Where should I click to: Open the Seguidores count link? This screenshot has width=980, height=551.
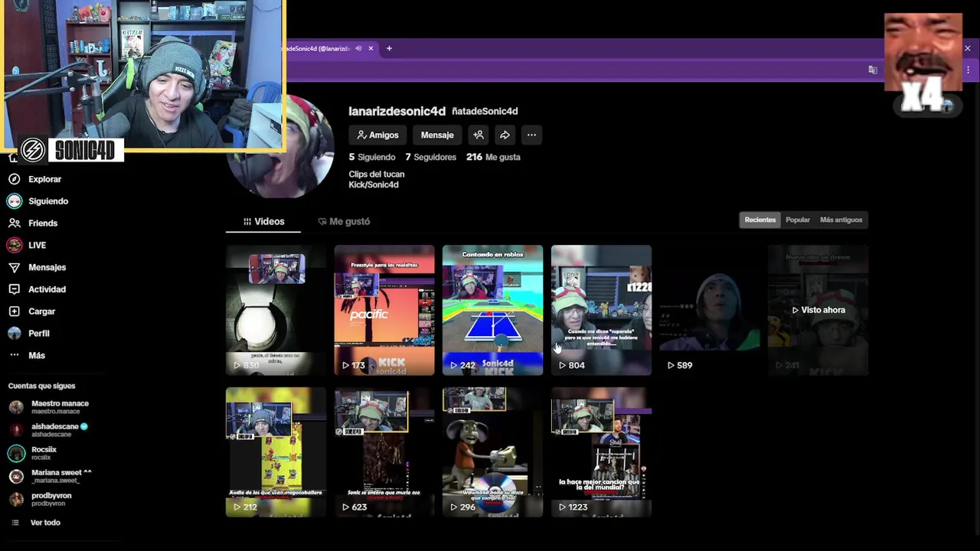[430, 157]
